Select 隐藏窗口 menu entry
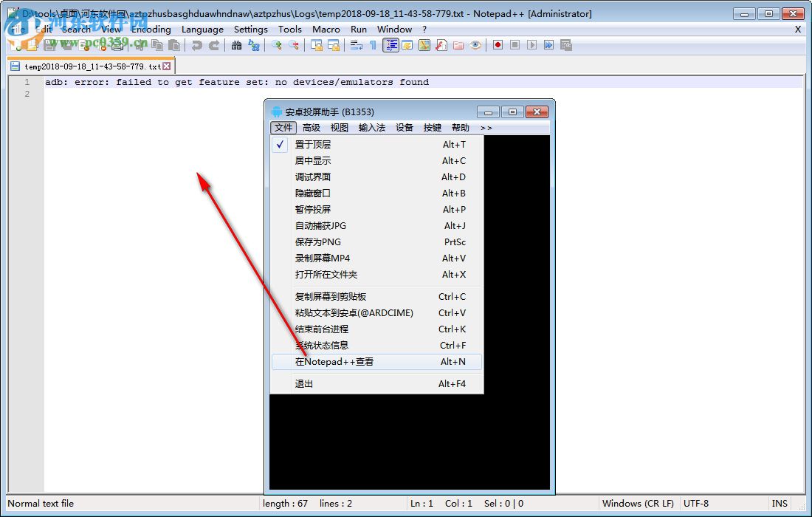812x517 pixels. coord(377,194)
